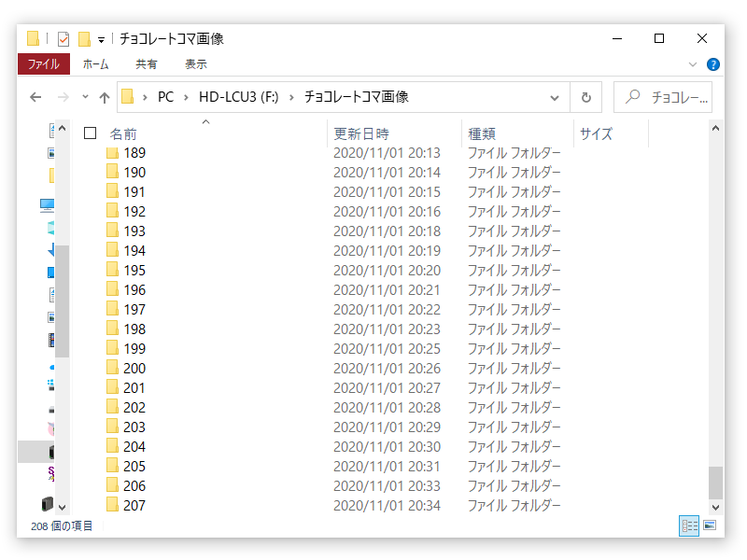Screen dimensions: 747x560
Task: Select folder 202 icon
Action: pyautogui.click(x=112, y=406)
